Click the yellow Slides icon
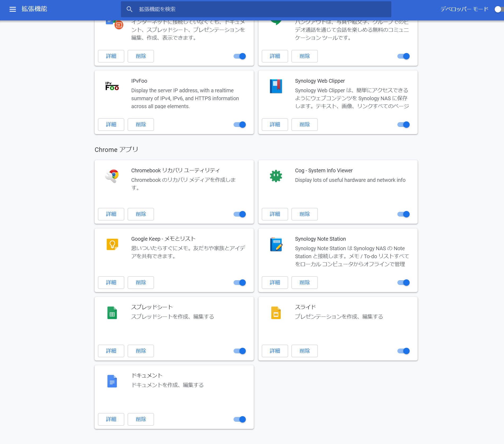 click(276, 313)
